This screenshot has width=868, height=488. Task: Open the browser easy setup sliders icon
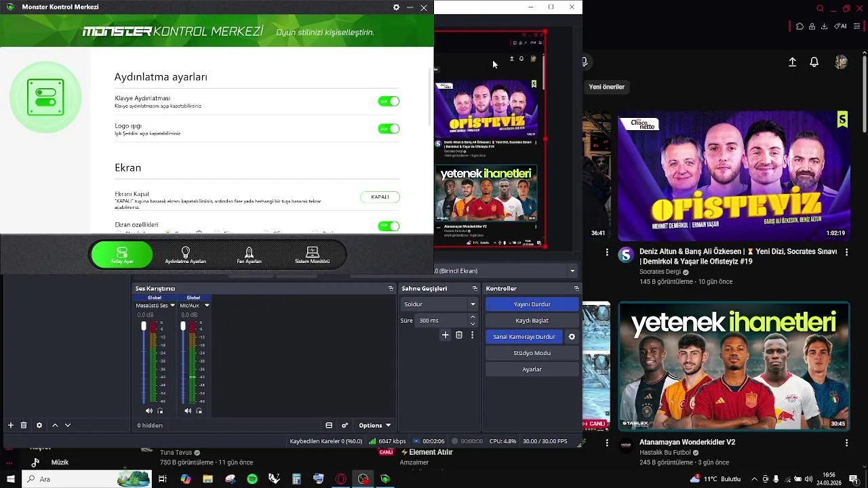tap(856, 26)
